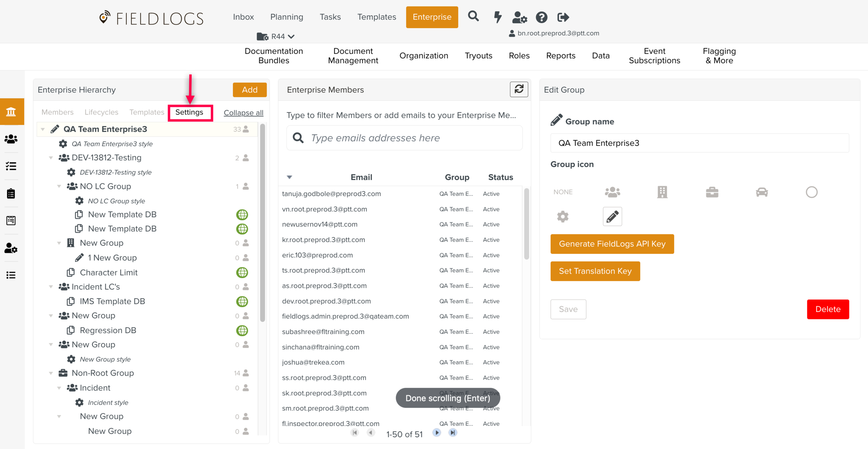Select the building group icon option
The width and height of the screenshot is (868, 449).
(x=662, y=192)
